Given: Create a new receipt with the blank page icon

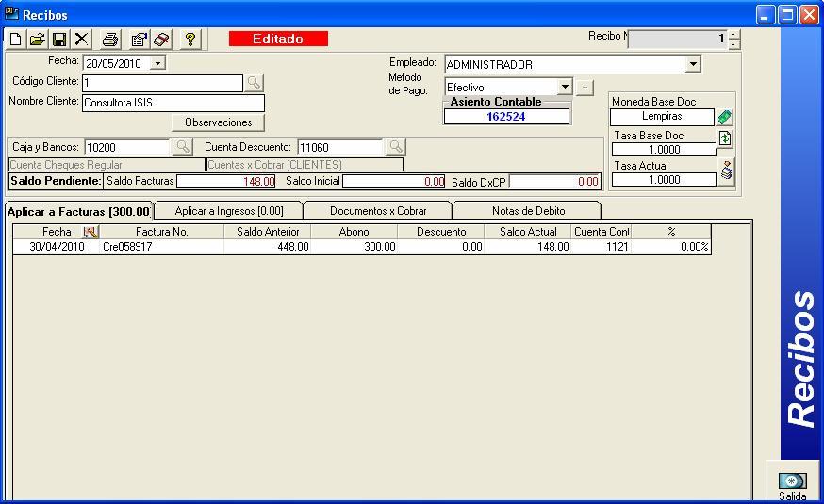Looking at the screenshot, I should coord(16,40).
